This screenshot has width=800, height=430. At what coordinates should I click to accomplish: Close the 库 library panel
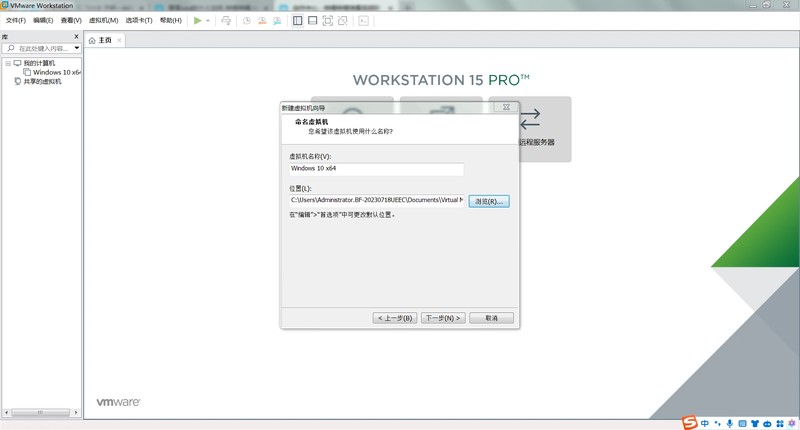point(77,37)
